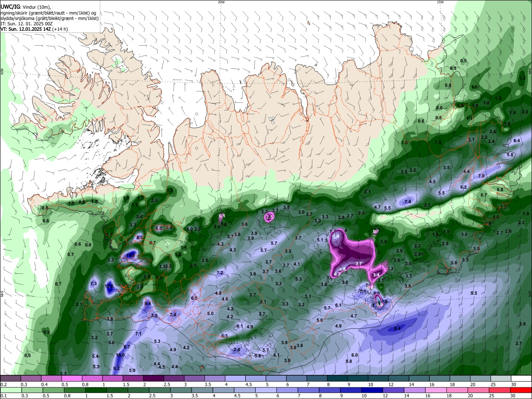Click the '6.2' precipitation value
The image size is (532, 399).
coord(464,187)
